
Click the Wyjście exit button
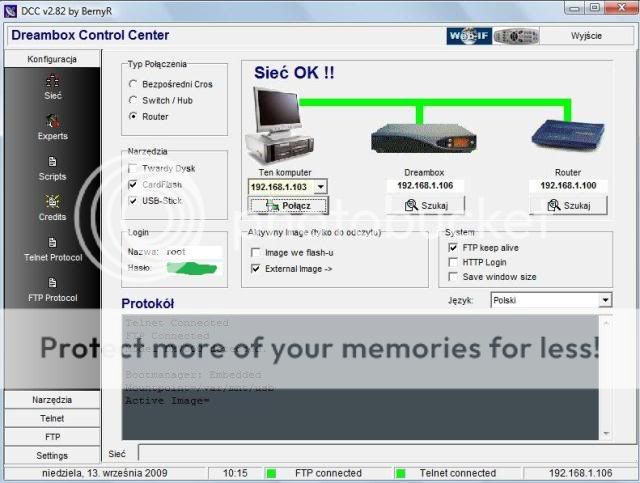(586, 36)
